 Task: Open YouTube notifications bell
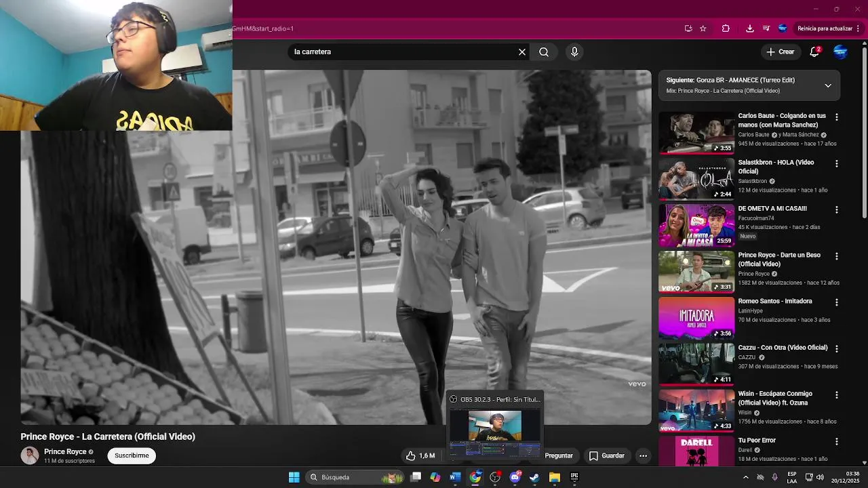[x=815, y=52]
